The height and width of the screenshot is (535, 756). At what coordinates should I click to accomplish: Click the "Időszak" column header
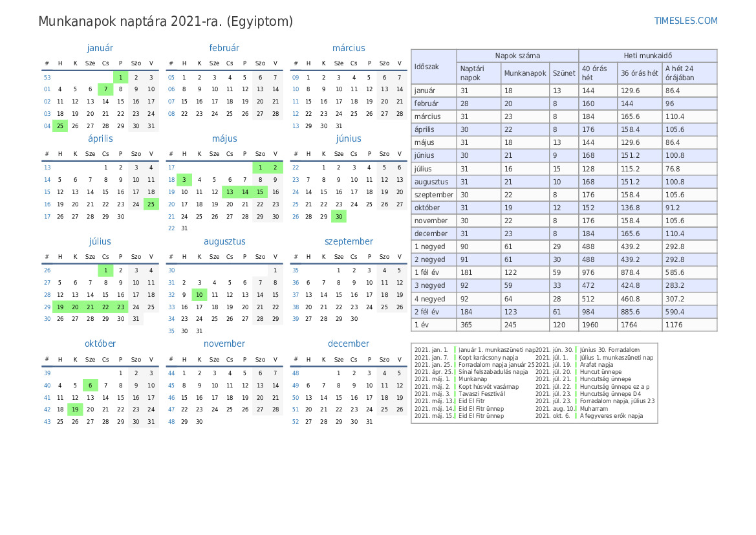[427, 67]
